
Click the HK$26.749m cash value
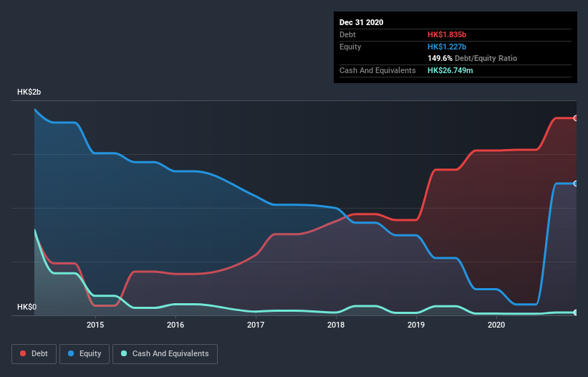coord(450,70)
